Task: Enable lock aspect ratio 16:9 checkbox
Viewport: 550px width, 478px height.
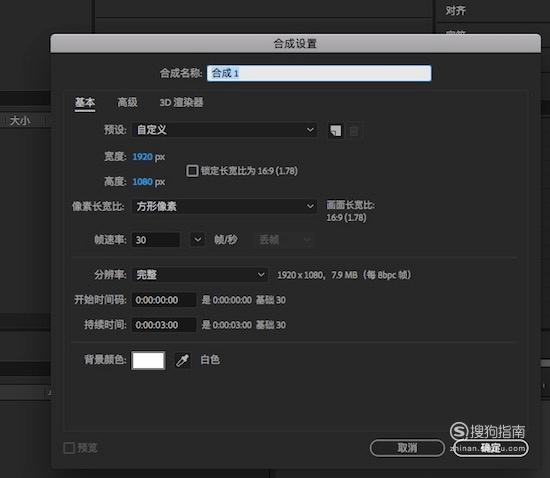Action: [x=192, y=171]
